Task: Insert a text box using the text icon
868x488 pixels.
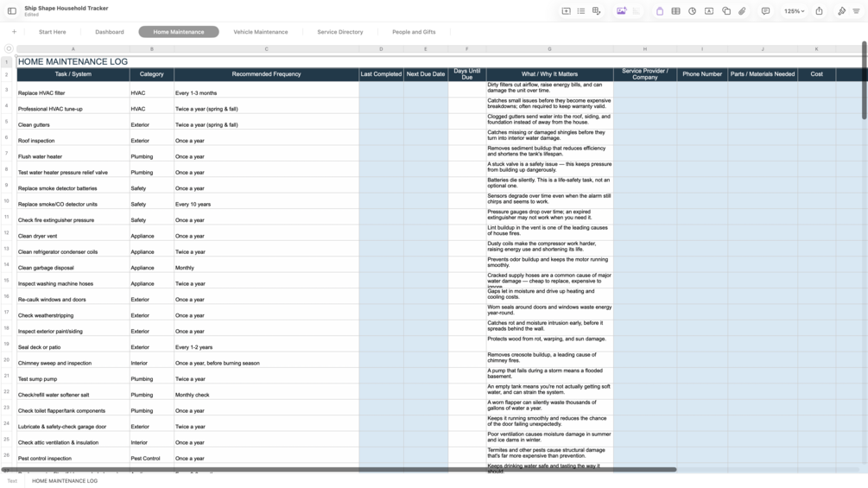Action: click(708, 11)
